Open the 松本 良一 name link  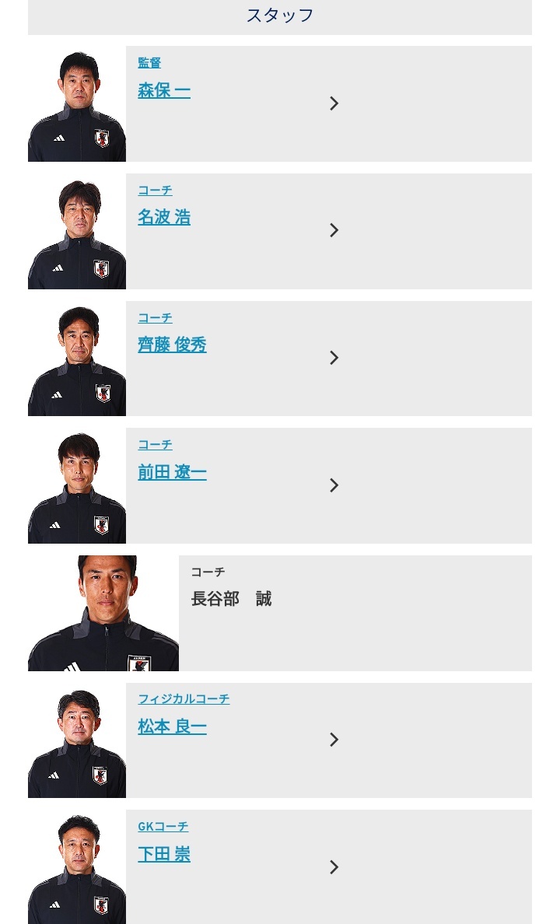pyautogui.click(x=172, y=726)
